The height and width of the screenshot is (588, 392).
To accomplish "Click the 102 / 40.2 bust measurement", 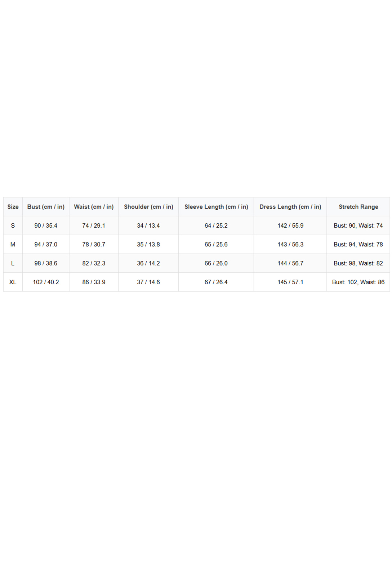I will [x=46, y=282].
